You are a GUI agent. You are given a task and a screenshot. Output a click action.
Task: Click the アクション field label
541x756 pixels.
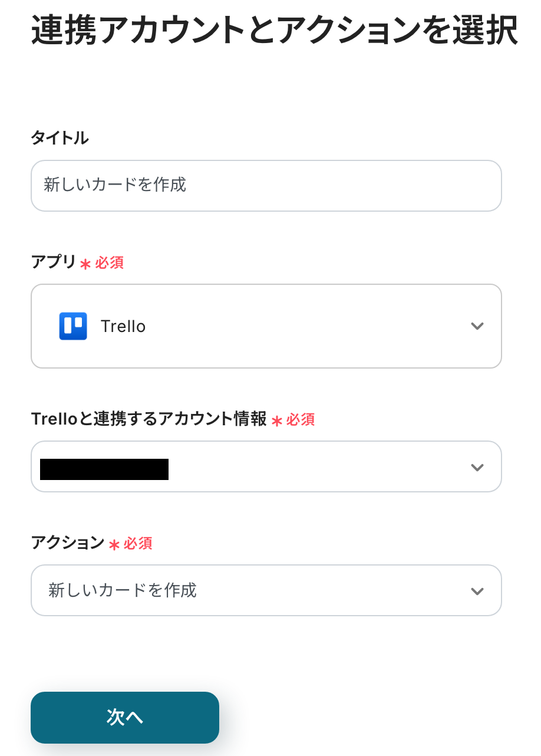(68, 543)
